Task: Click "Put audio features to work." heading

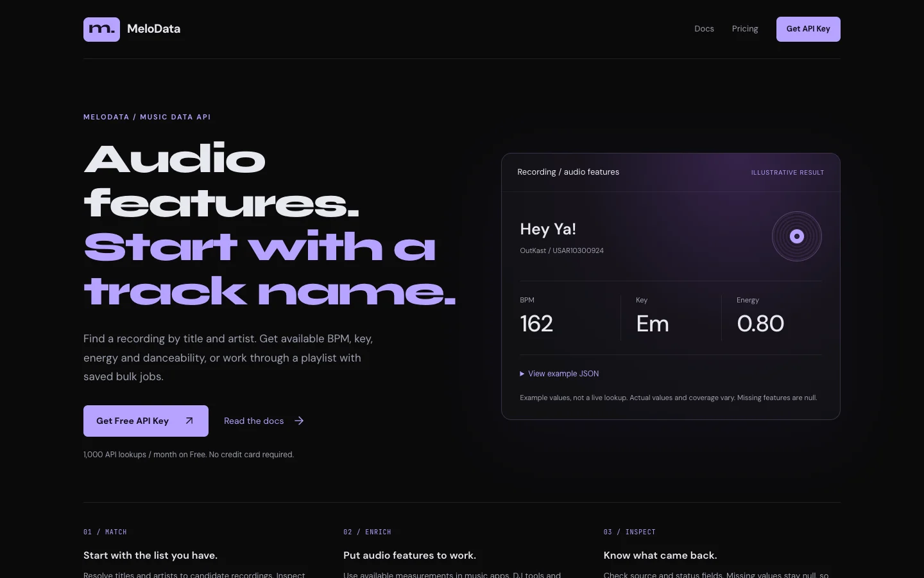Action: click(409, 556)
